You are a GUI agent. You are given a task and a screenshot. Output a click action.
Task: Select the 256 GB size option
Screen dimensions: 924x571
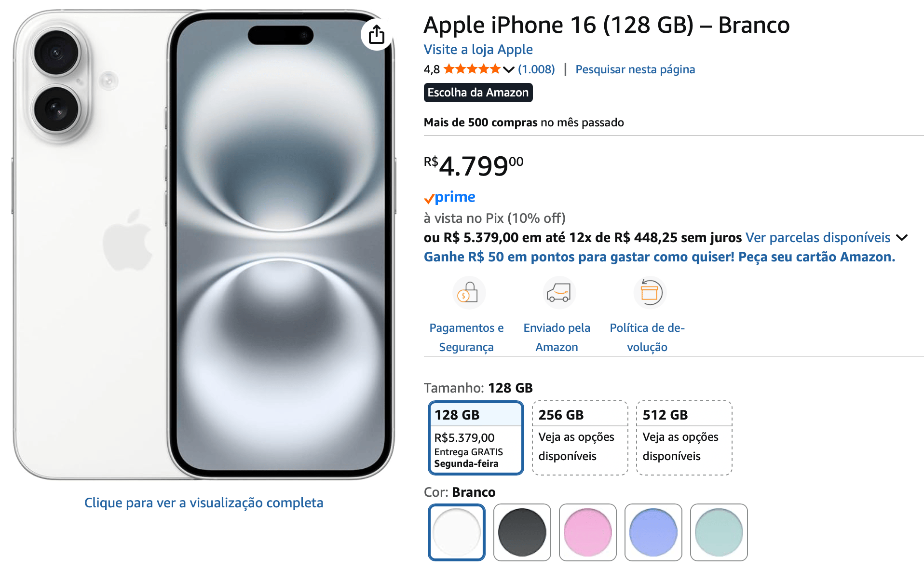tap(580, 438)
